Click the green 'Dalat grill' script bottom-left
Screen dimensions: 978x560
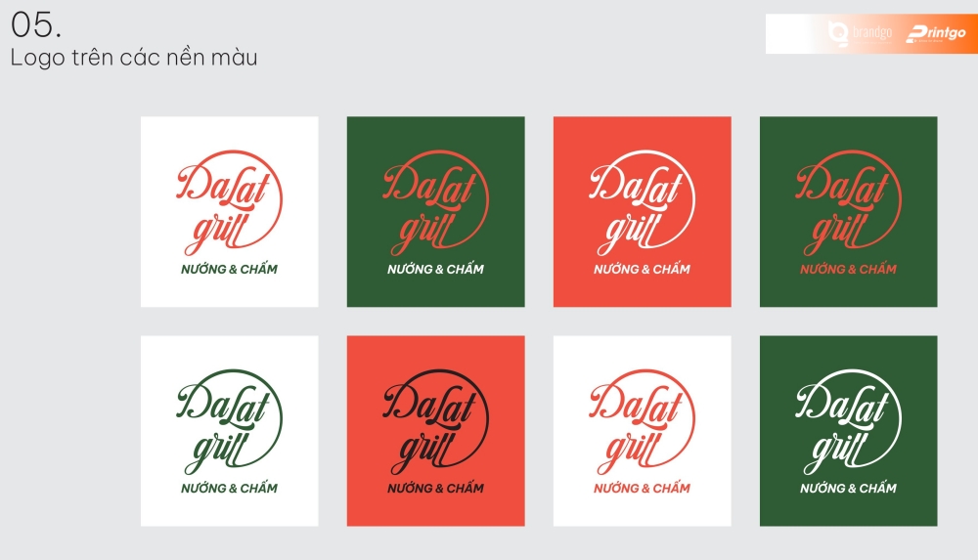[x=225, y=424]
